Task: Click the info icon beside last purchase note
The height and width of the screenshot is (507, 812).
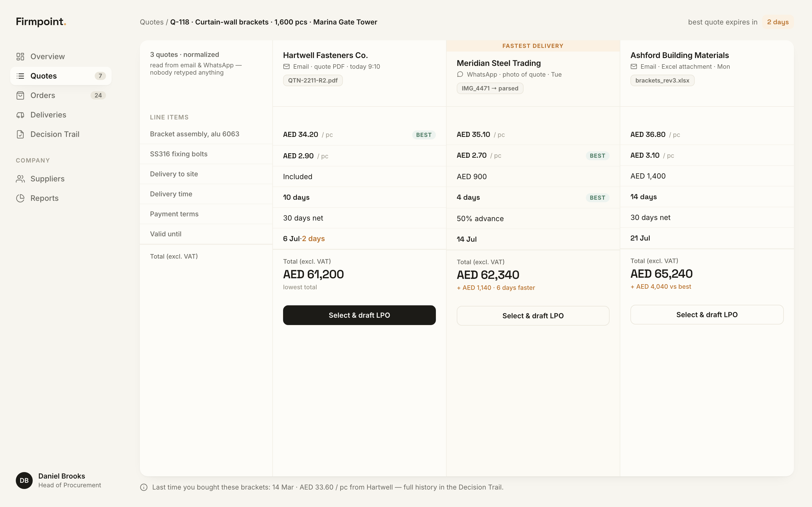Action: pos(144,487)
